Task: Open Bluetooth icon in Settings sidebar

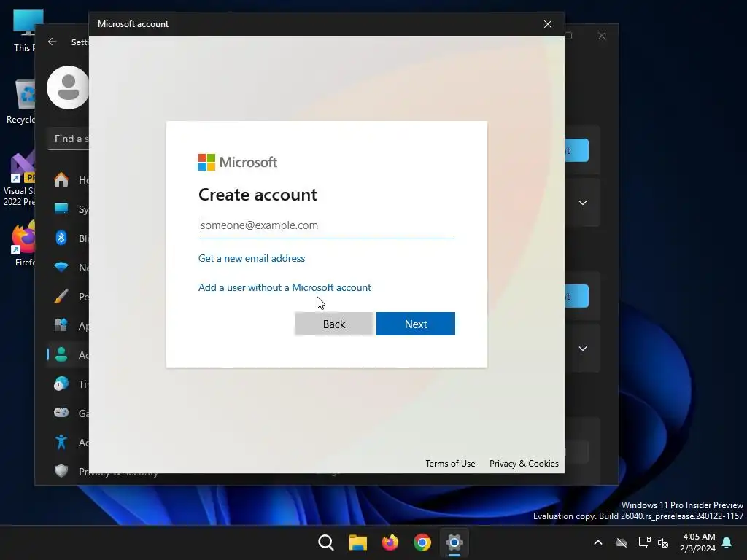Action: click(61, 238)
